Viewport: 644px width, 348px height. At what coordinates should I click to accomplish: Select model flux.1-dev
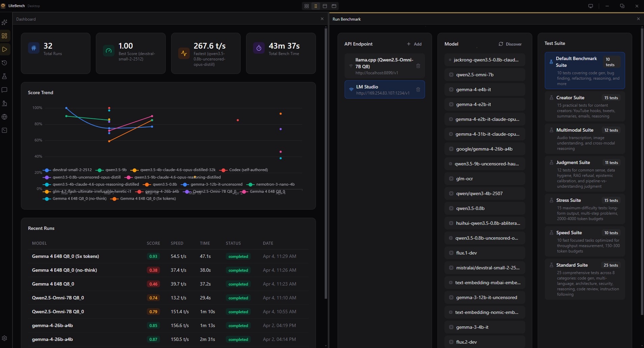tap(485, 253)
